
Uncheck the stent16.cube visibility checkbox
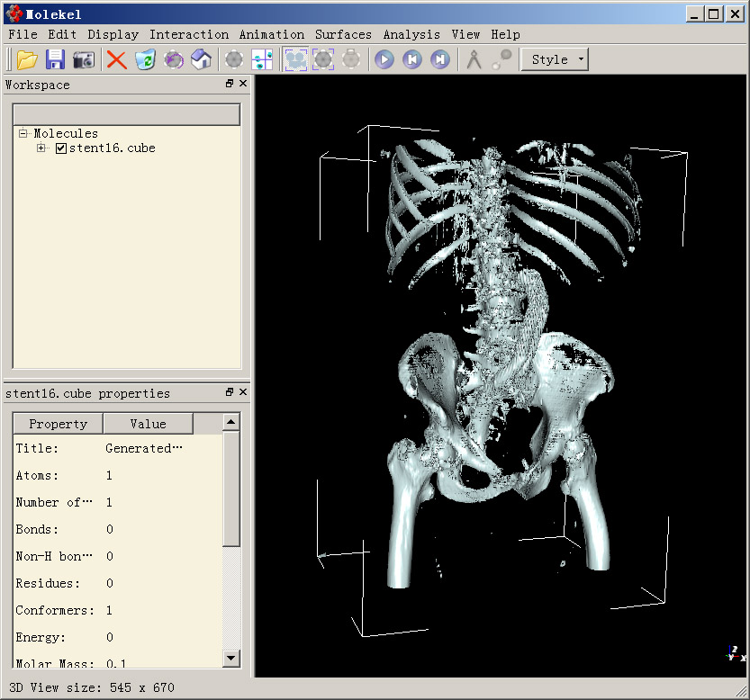click(x=60, y=148)
